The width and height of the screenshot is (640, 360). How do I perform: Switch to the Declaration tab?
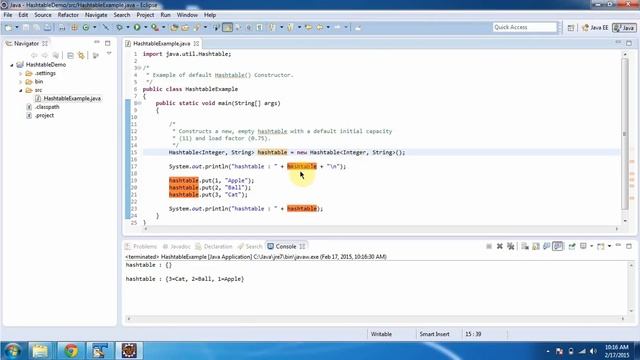click(x=213, y=247)
